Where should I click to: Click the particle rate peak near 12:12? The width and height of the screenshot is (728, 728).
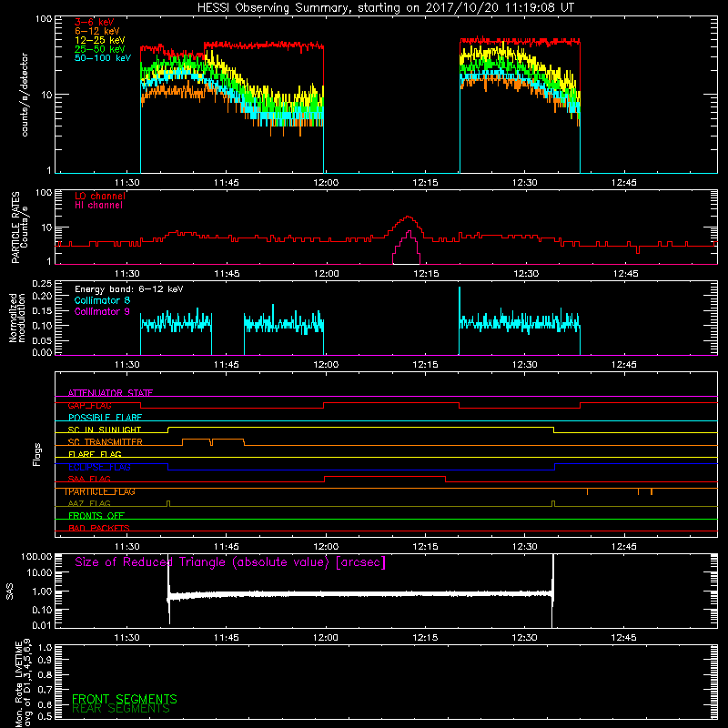pyautogui.click(x=408, y=217)
